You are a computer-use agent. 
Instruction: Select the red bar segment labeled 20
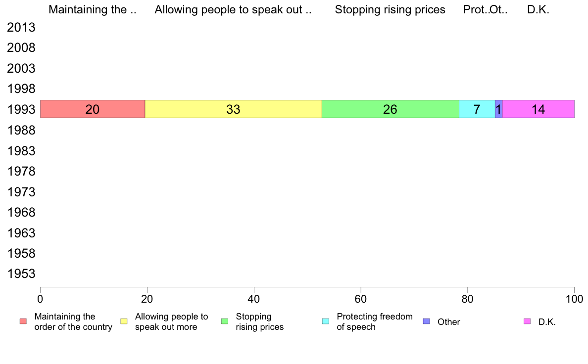(x=93, y=109)
